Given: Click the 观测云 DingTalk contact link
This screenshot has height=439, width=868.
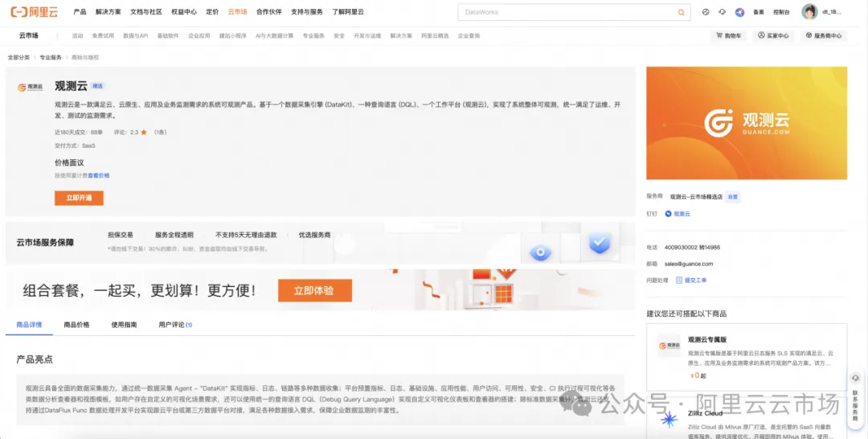Looking at the screenshot, I should click(682, 214).
